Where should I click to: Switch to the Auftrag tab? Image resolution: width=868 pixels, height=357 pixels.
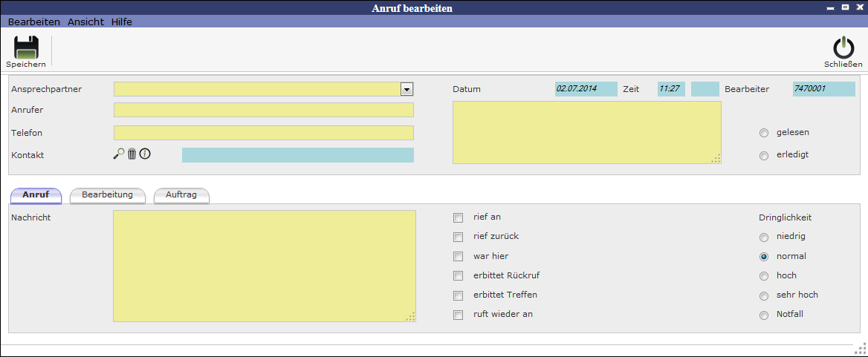(181, 195)
